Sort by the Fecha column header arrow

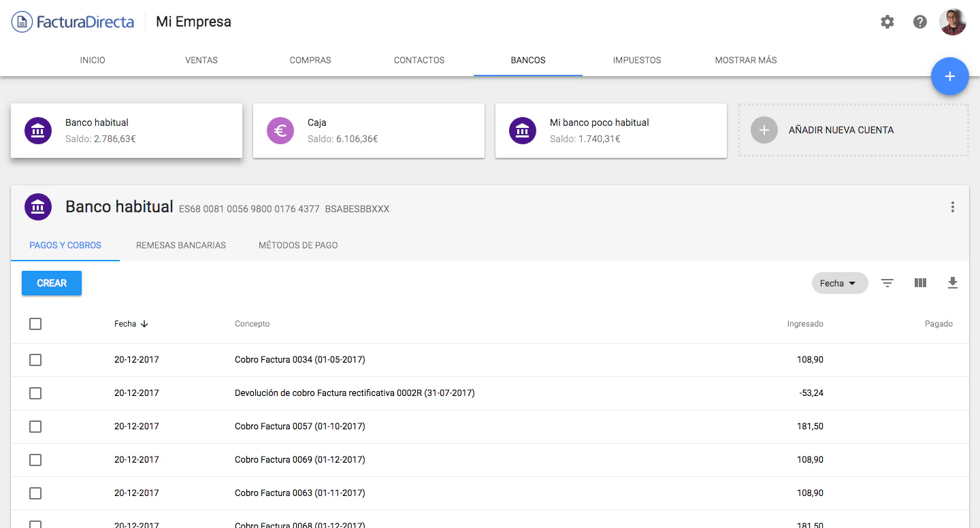144,324
